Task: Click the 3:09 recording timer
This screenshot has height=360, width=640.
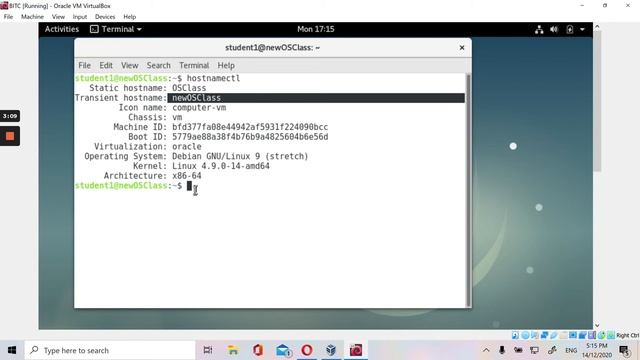Action: (x=10, y=116)
